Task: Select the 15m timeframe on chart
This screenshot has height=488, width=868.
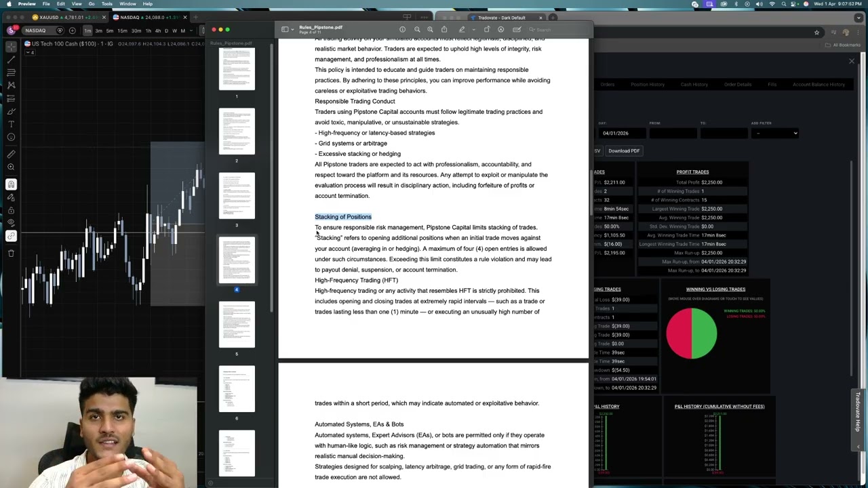Action: tap(122, 30)
